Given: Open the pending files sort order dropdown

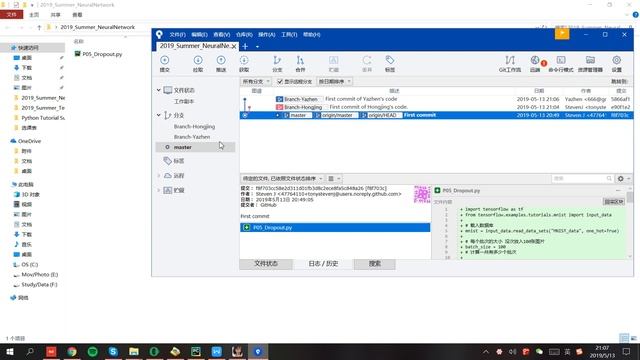Looking at the screenshot, I should (x=282, y=178).
